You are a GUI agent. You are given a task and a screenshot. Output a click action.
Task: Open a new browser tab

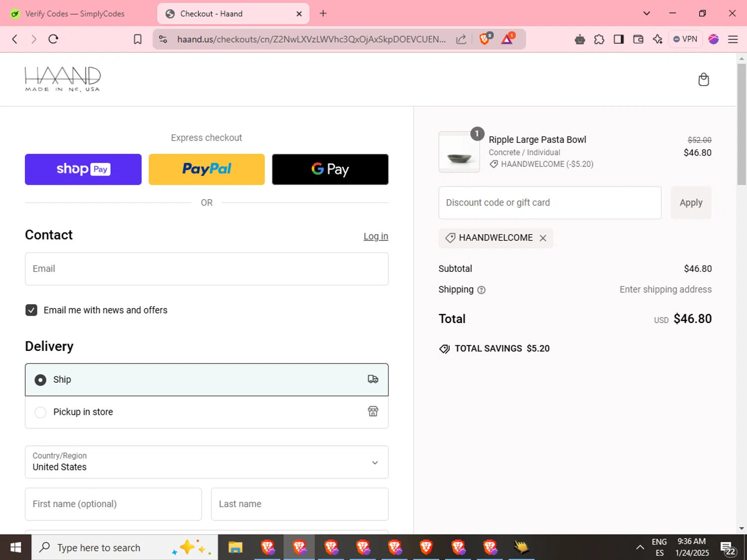[x=323, y=13]
